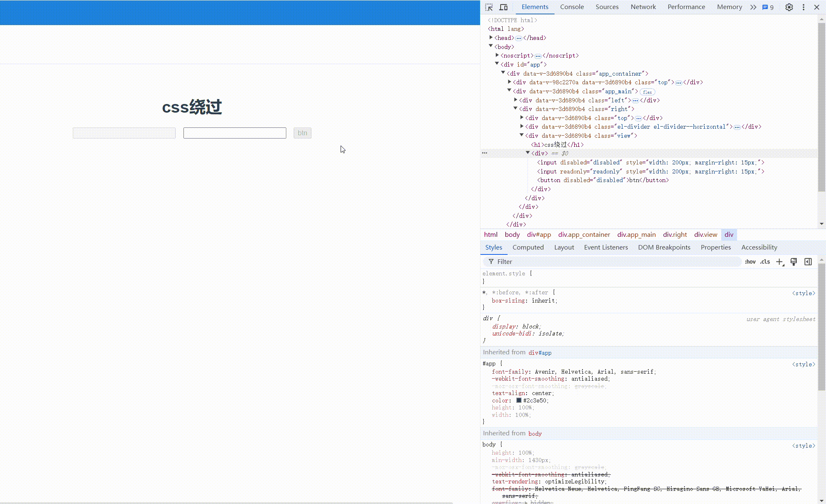Screen dimensions: 826x504
Task: Collapse the body element
Action: click(x=491, y=46)
